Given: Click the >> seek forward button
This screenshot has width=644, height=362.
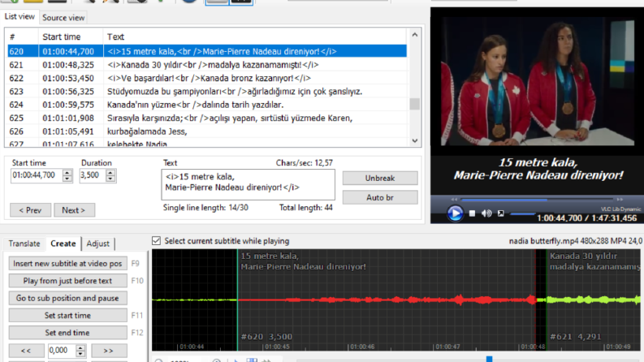Looking at the screenshot, I should tap(109, 351).
